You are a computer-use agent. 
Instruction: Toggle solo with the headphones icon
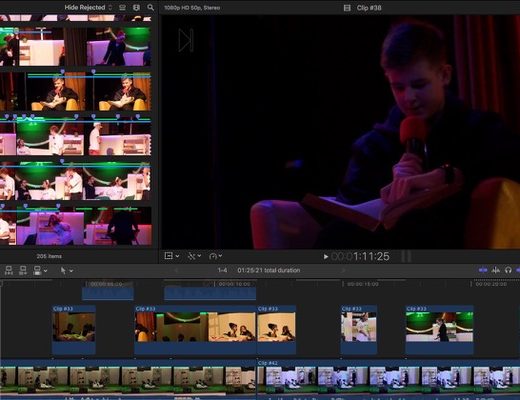point(508,270)
